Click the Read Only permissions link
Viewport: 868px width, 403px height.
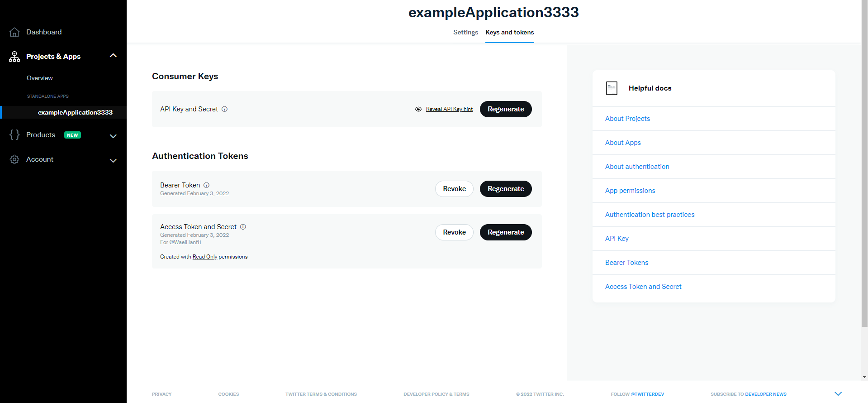[x=205, y=257]
